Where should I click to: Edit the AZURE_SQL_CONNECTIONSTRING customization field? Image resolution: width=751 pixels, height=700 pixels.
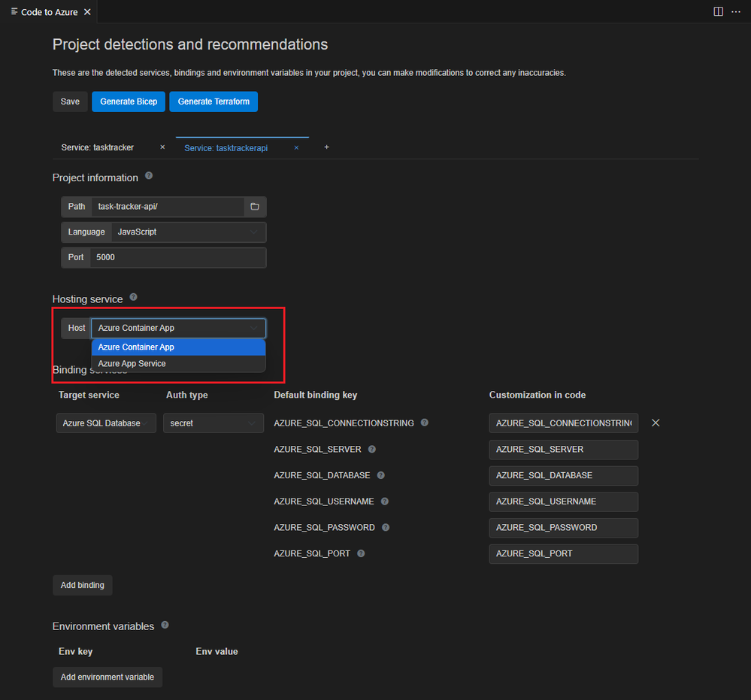pyautogui.click(x=563, y=423)
